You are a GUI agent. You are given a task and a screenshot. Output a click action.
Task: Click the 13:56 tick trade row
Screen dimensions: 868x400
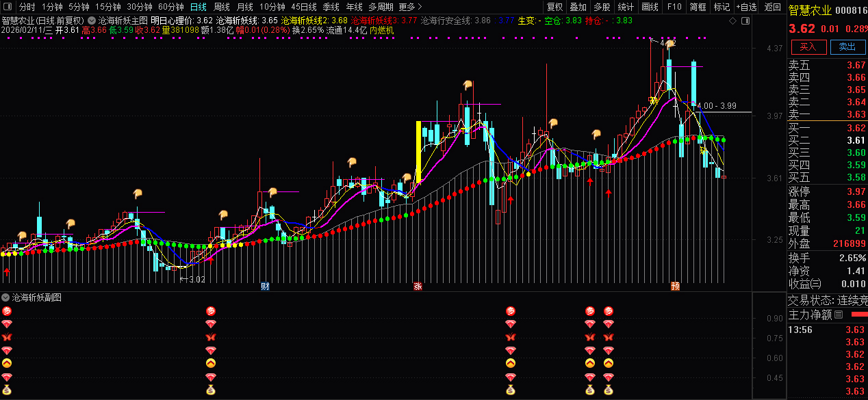828,330
